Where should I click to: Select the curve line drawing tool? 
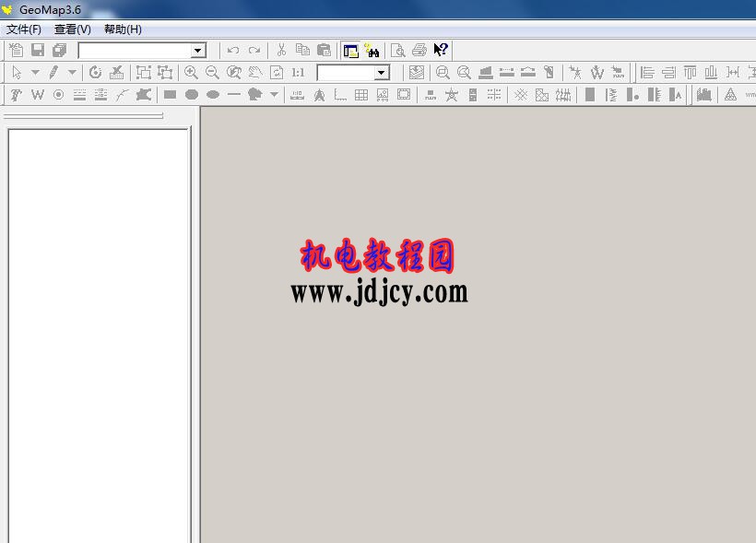click(122, 95)
